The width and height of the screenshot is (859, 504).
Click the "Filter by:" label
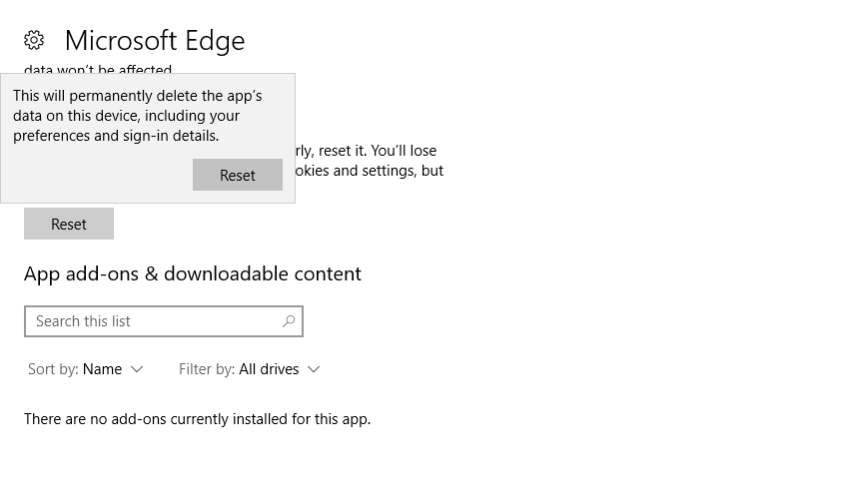click(x=206, y=369)
